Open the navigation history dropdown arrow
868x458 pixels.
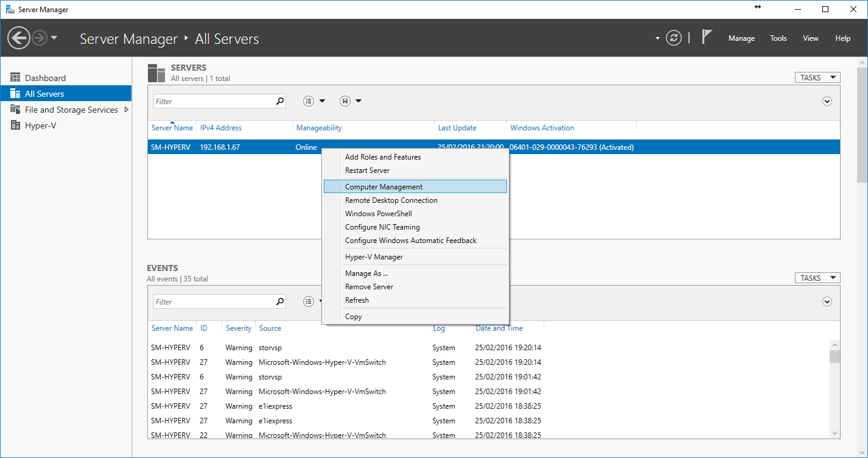pos(54,38)
